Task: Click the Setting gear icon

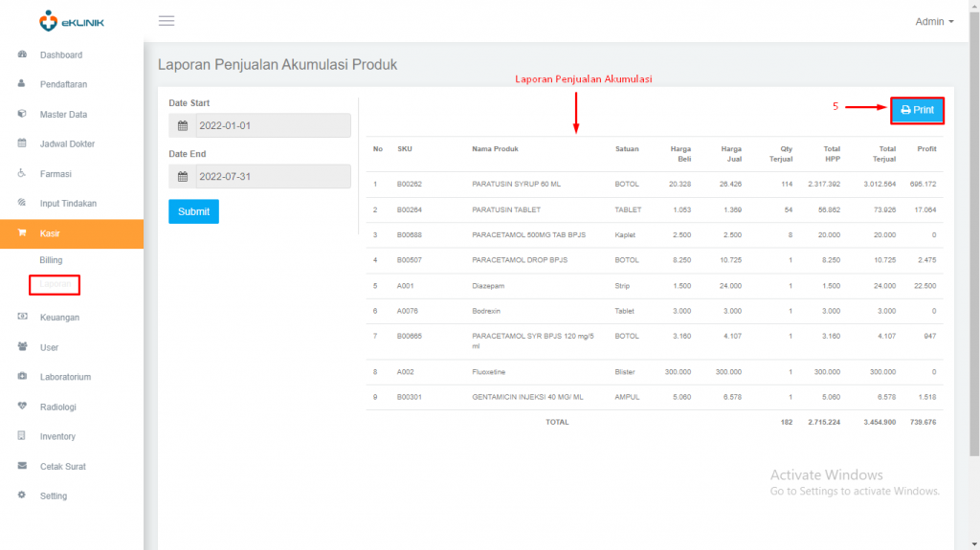Action: coord(22,495)
